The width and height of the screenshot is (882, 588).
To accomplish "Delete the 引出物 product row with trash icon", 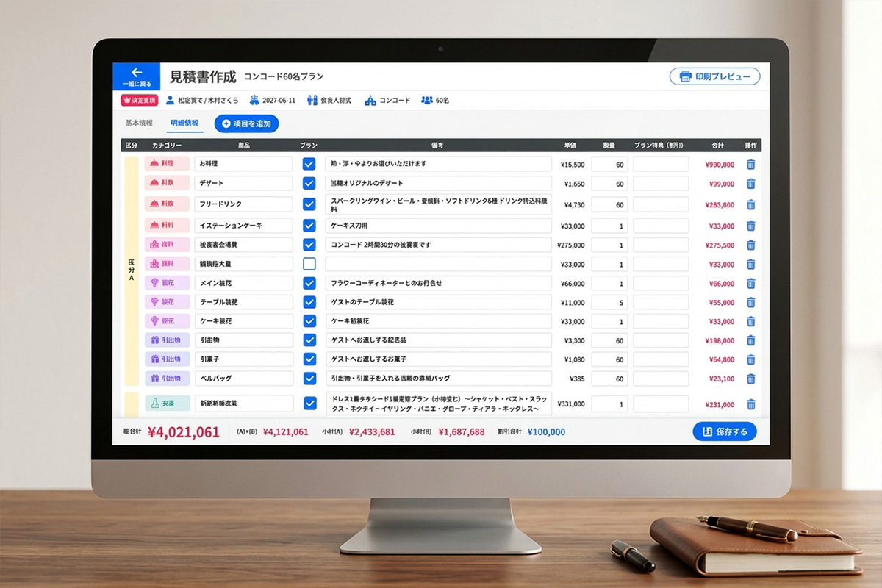I will [x=750, y=341].
